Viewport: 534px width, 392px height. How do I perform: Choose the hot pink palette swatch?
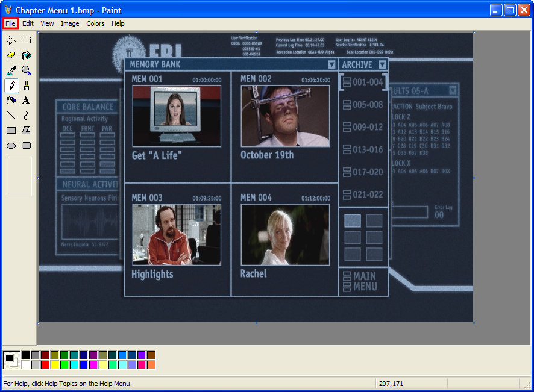pos(141,365)
